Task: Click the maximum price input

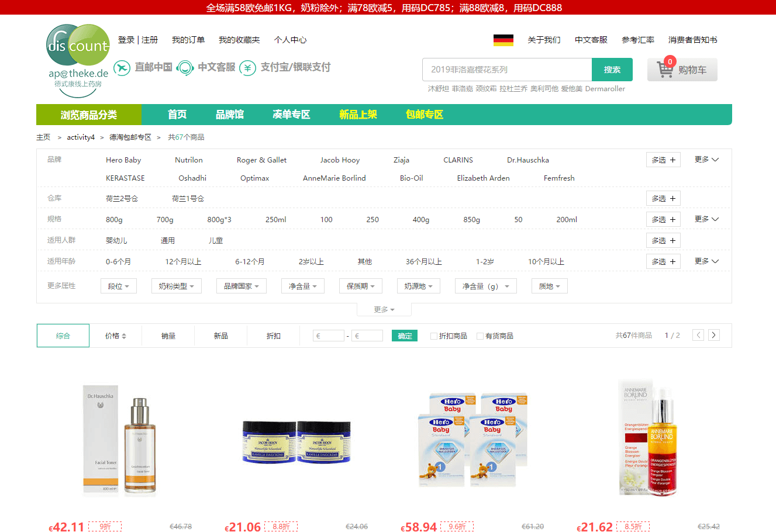Action: (367, 336)
